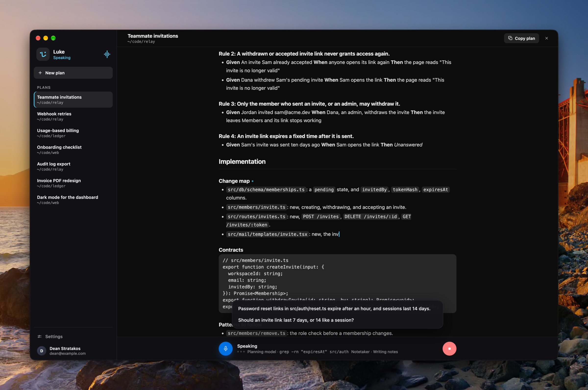Screen dimensions: 588x390
Task: Click the Speaking status under Luke
Action: pyautogui.click(x=62, y=58)
